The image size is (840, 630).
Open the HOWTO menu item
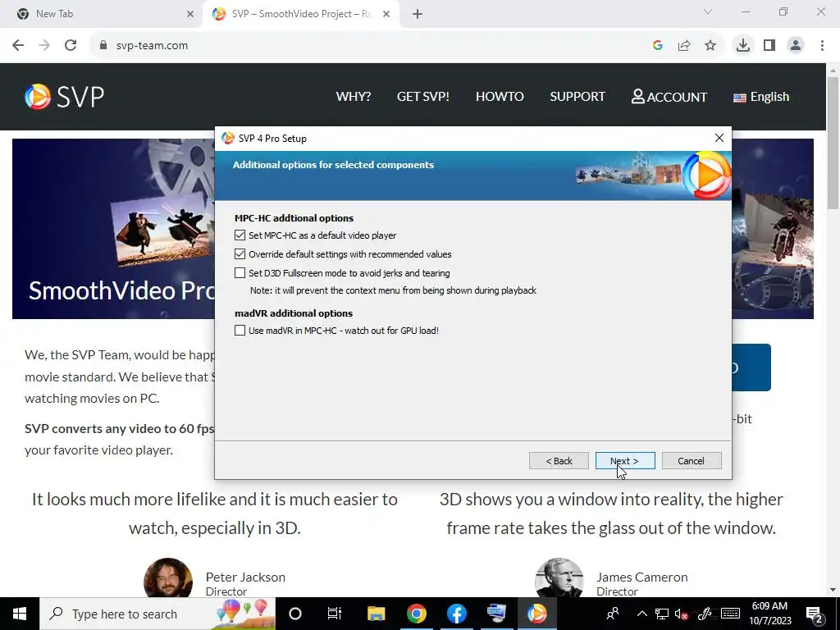[x=500, y=97]
